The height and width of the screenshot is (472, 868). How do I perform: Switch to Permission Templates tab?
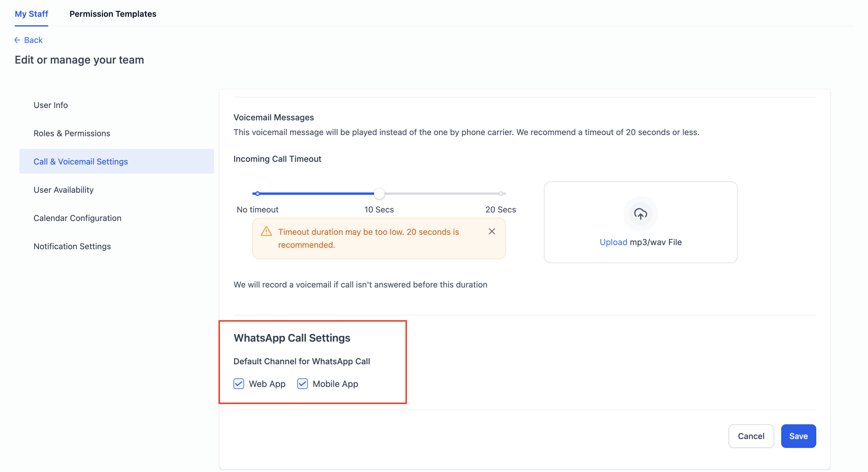113,14
